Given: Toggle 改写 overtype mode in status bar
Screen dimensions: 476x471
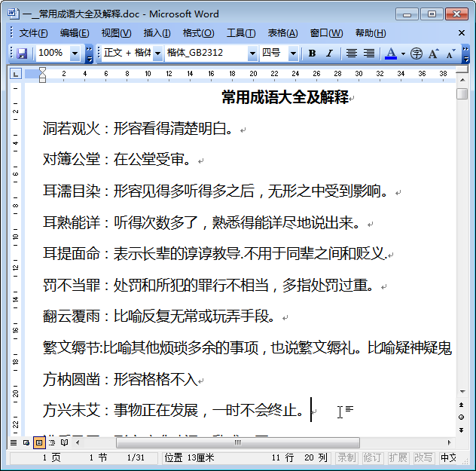Looking at the screenshot, I should pyautogui.click(x=423, y=457).
